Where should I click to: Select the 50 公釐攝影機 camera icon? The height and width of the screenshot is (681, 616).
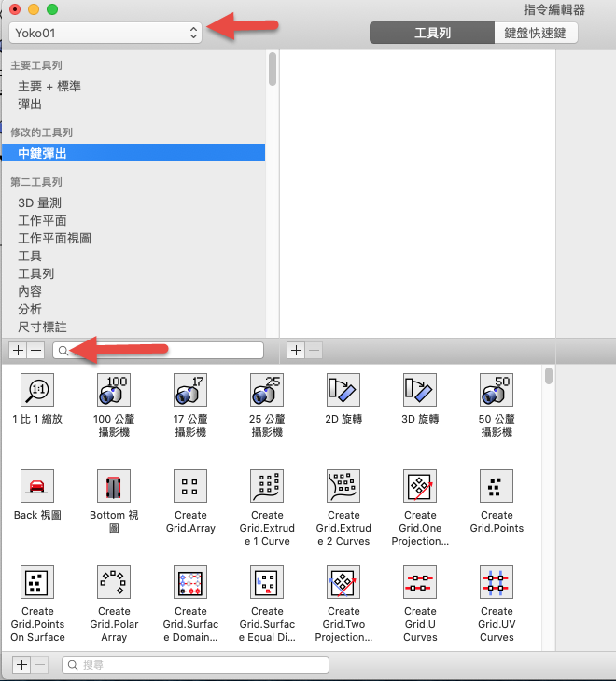[497, 390]
